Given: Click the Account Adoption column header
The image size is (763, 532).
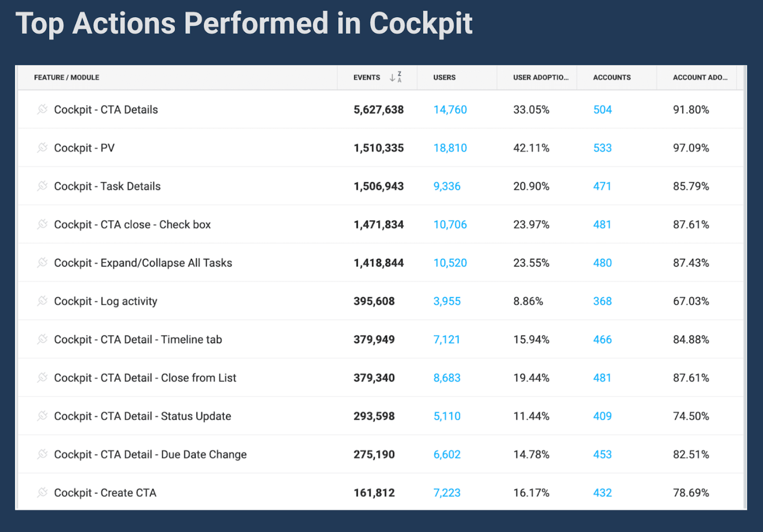Looking at the screenshot, I should click(700, 77).
